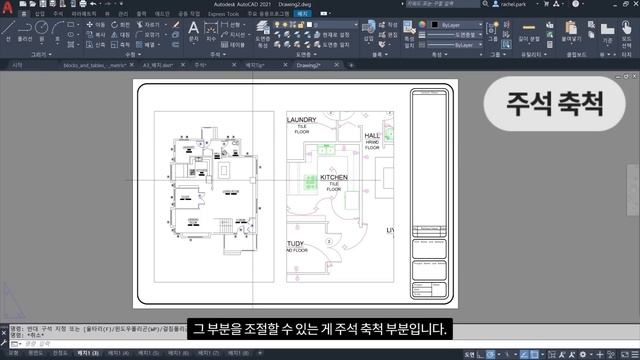Expand the Modify (수정) panel
640x360 pixels.
[x=133, y=54]
